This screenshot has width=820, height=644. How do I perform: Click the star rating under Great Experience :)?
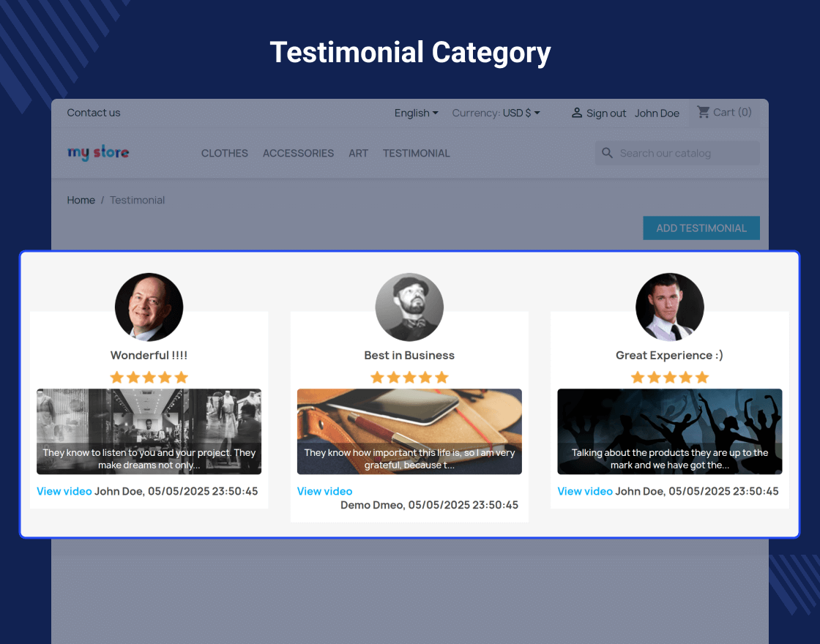click(x=670, y=378)
